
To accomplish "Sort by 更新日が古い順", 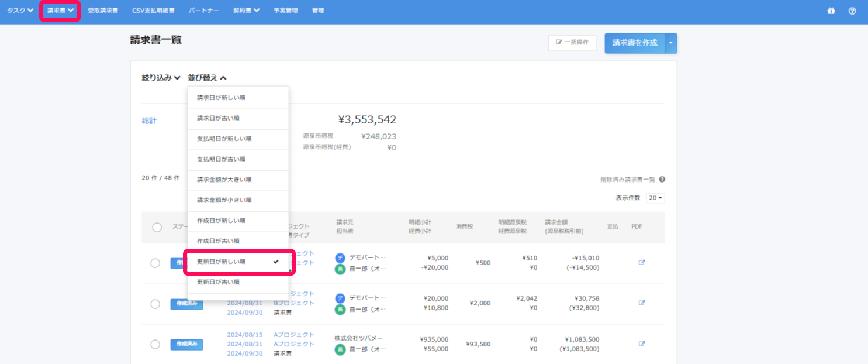I will click(238, 282).
